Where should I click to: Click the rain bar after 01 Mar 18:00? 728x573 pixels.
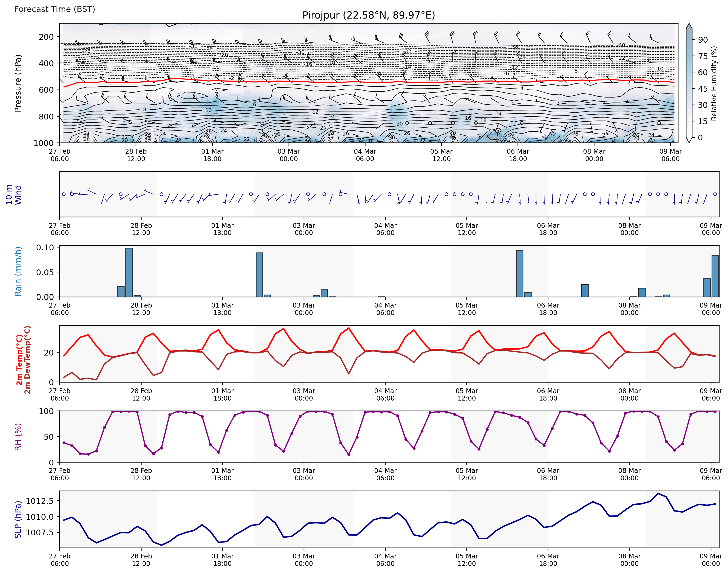259,274
